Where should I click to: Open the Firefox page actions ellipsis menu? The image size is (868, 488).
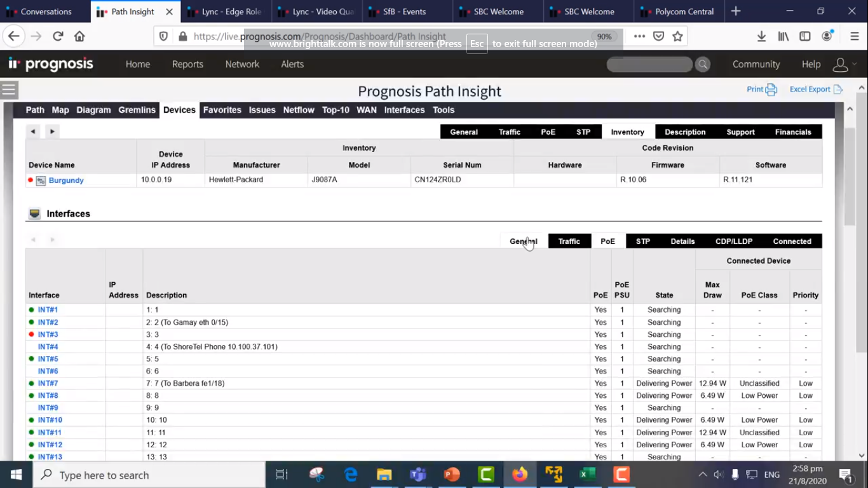click(x=639, y=36)
